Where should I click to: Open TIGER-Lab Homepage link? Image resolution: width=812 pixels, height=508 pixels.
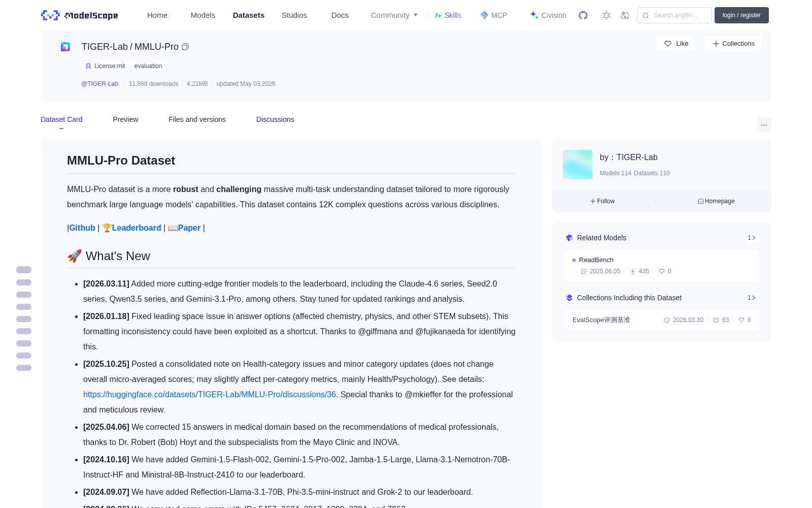716,201
